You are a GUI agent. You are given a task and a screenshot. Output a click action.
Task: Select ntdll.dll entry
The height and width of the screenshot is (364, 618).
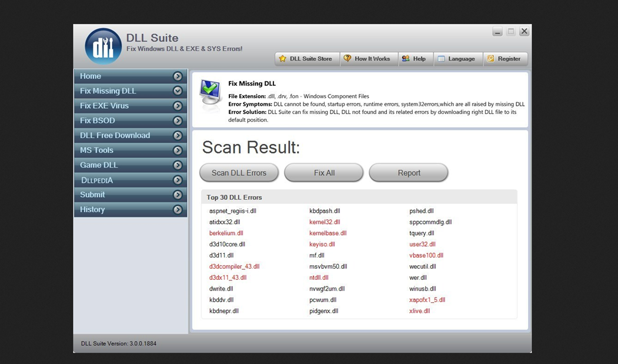[319, 278]
